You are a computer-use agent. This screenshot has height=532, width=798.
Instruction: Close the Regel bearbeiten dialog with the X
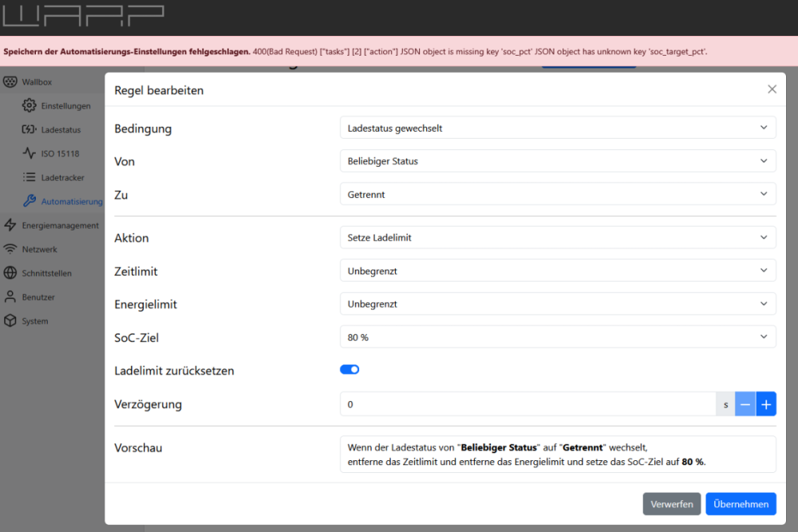772,89
